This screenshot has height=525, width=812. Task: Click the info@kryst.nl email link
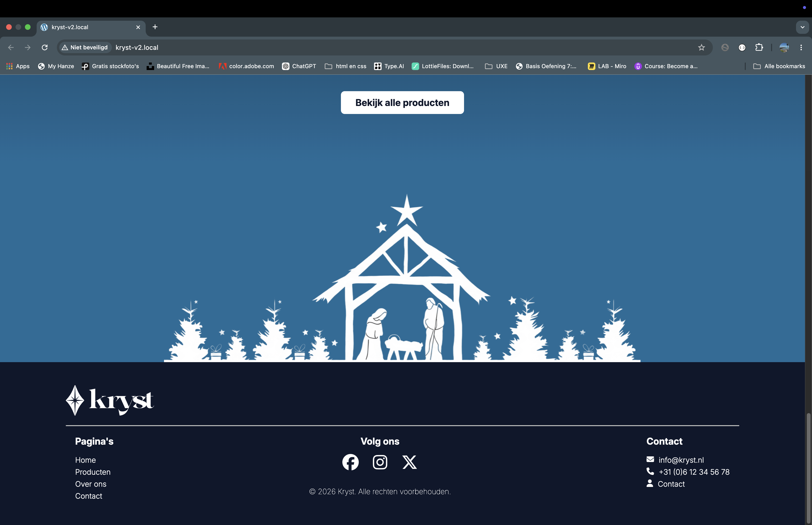click(681, 460)
